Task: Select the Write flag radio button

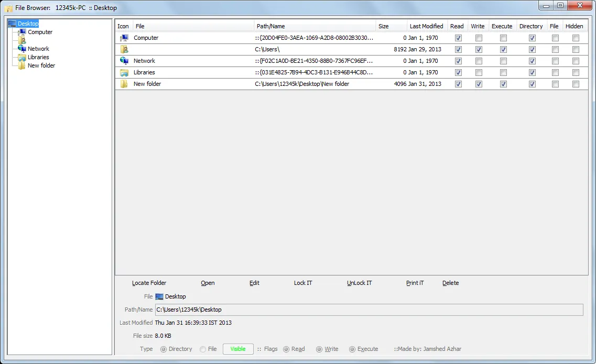Action: click(x=319, y=349)
